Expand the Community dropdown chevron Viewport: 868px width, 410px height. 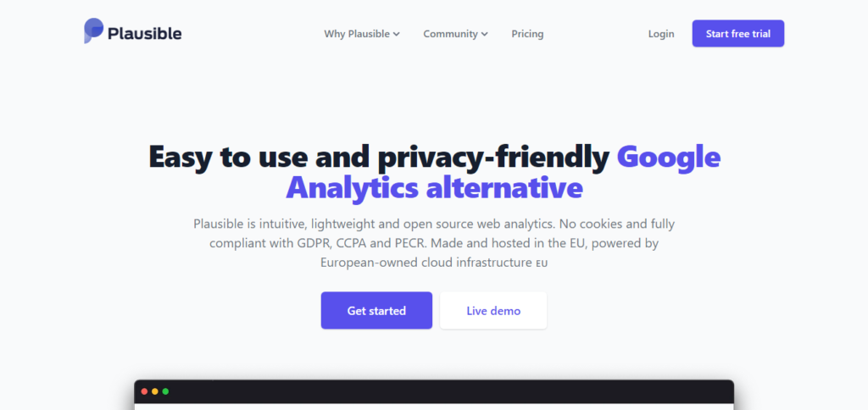point(484,34)
